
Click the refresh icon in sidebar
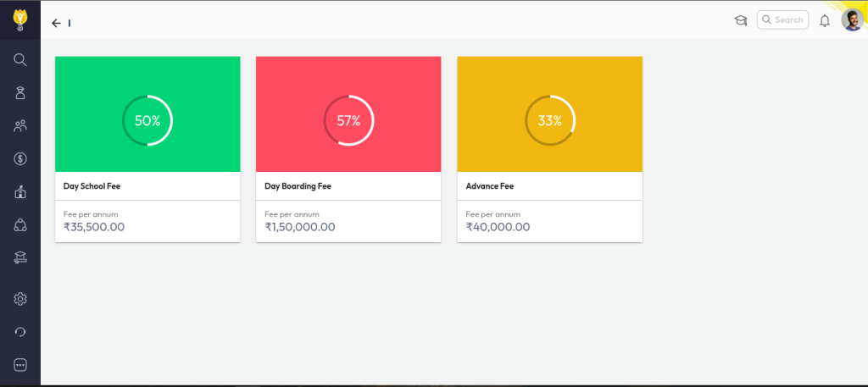tap(20, 332)
